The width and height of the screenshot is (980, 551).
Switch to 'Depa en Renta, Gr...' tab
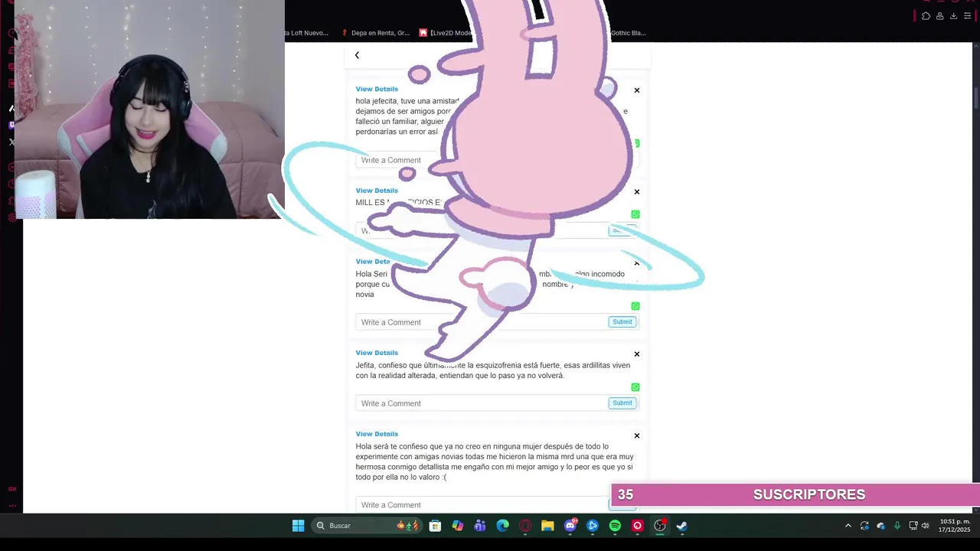point(375,33)
